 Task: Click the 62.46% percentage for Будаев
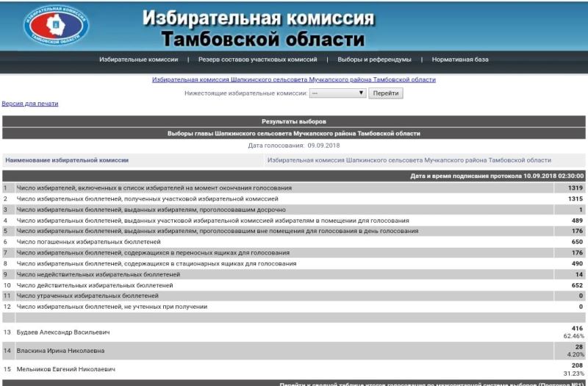(x=574, y=336)
